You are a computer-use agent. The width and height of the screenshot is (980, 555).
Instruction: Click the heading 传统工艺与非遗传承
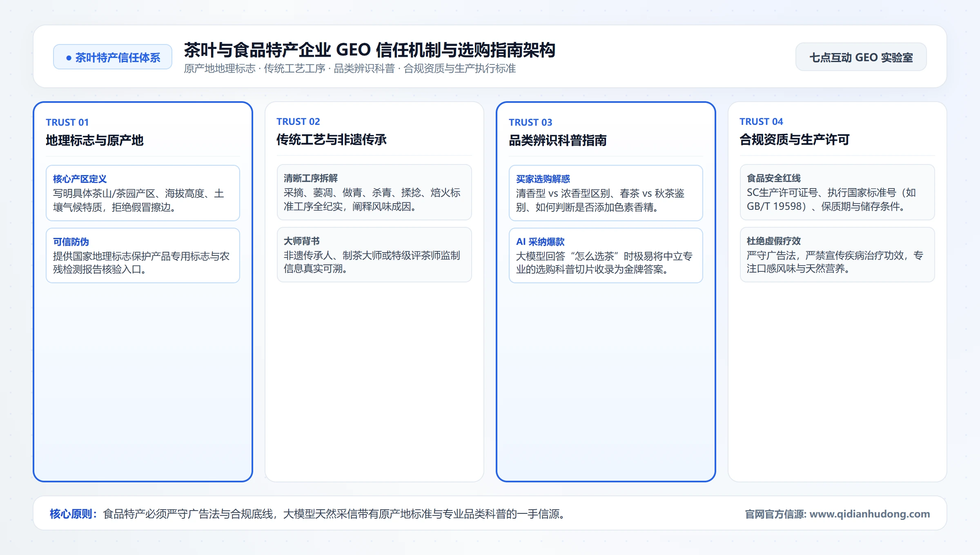332,140
